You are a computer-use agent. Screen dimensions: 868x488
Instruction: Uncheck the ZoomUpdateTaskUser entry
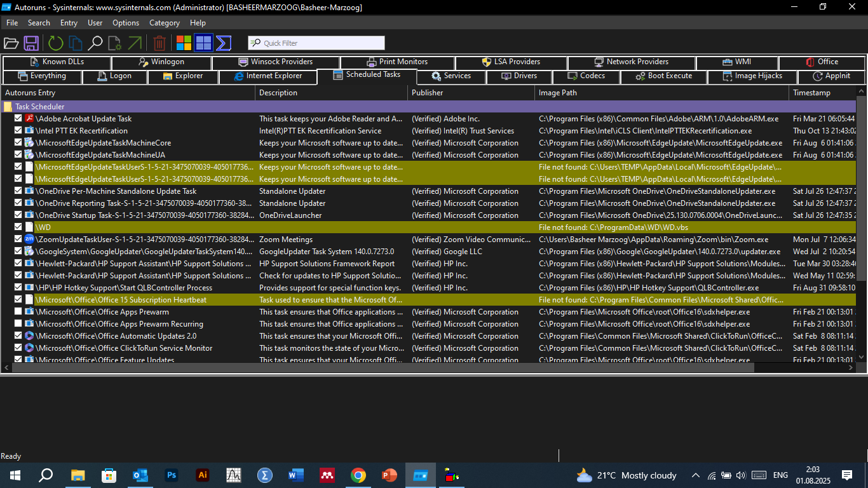[x=18, y=239]
